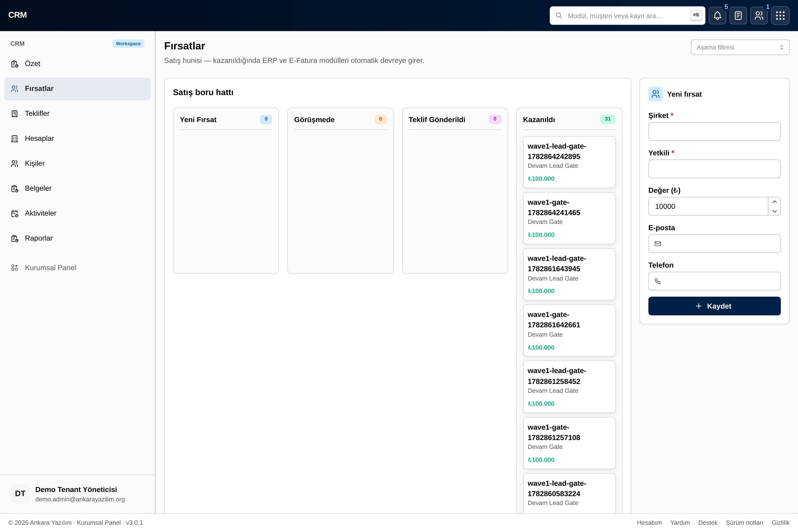
Task: Open card wave1-gate-1782864241465
Action: (x=569, y=218)
